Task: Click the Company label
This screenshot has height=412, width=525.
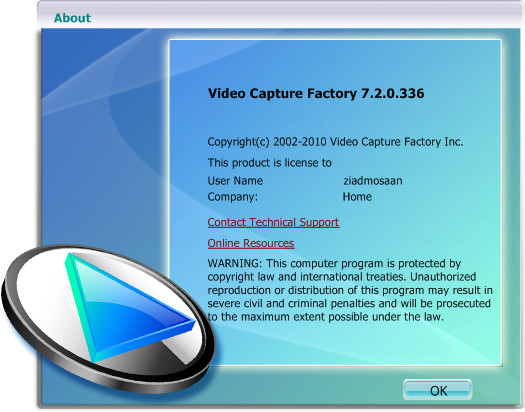Action: point(233,197)
